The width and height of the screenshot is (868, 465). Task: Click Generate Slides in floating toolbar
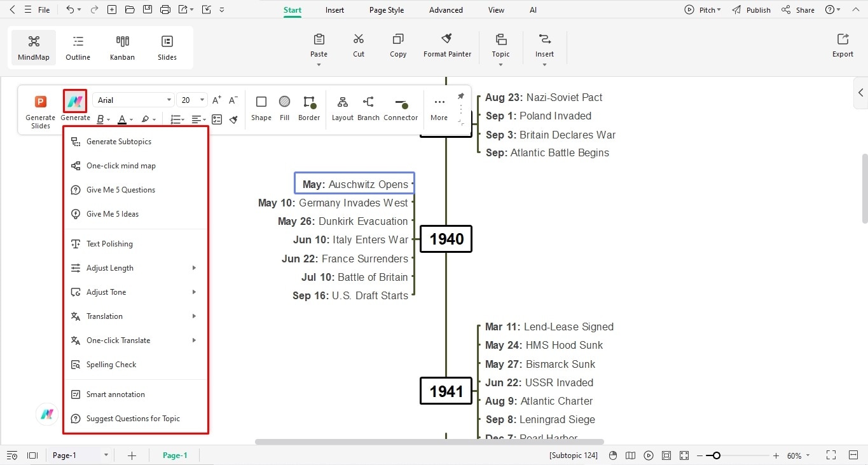click(x=41, y=111)
